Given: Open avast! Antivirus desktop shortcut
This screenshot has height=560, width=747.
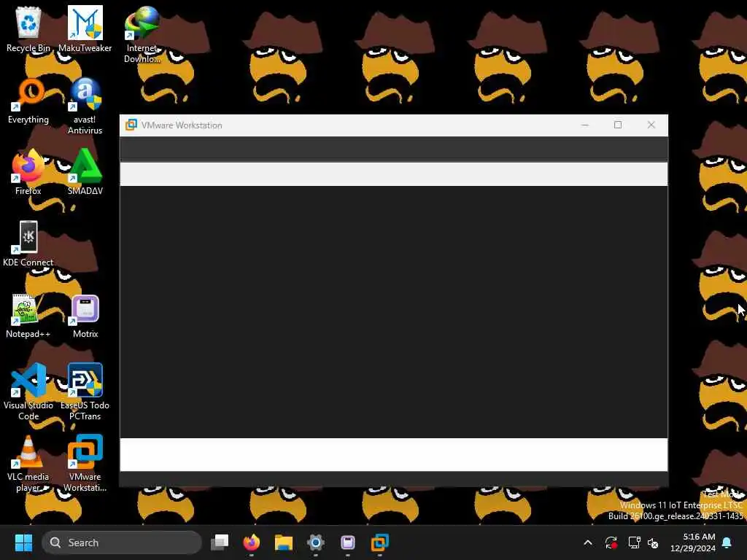Looking at the screenshot, I should (x=85, y=106).
